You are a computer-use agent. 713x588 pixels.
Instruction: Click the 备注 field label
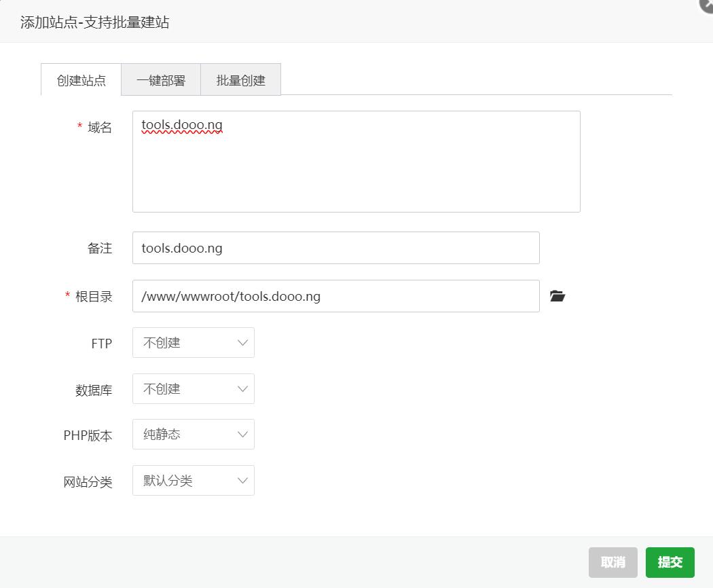99,249
